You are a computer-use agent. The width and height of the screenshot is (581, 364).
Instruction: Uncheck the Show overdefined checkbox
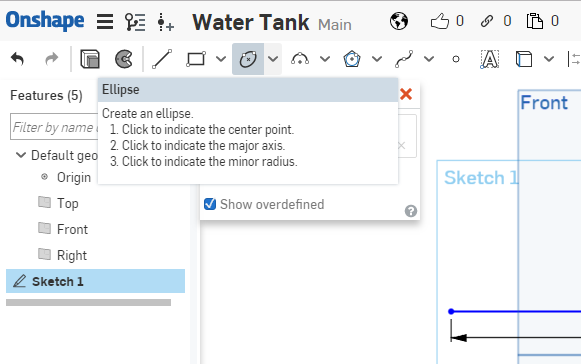coord(210,204)
